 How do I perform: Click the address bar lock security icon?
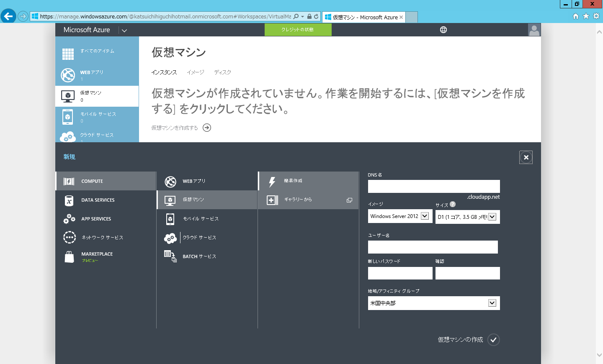tap(309, 16)
